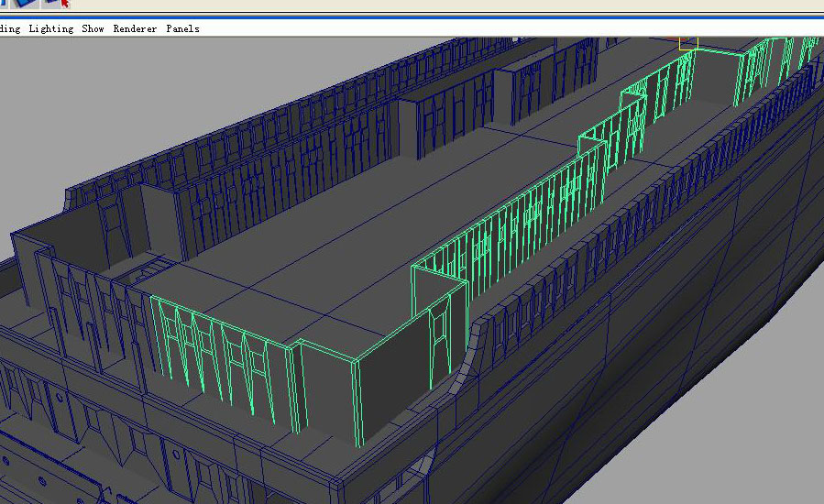Open the Show menu in the viewport panel
This screenshot has width=824, height=504.
93,29
